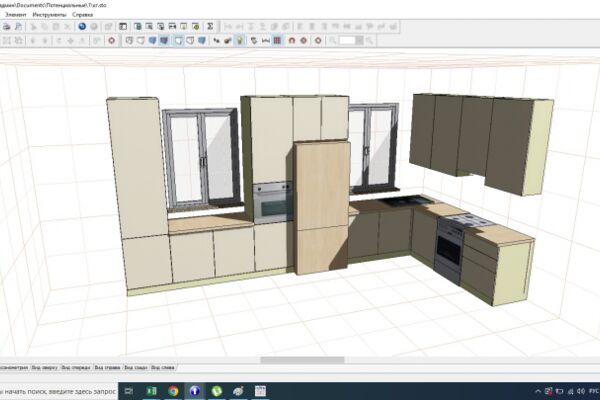The width and height of the screenshot is (600, 400).
Task: Open Google Chrome from the taskbar
Action: coord(173,391)
